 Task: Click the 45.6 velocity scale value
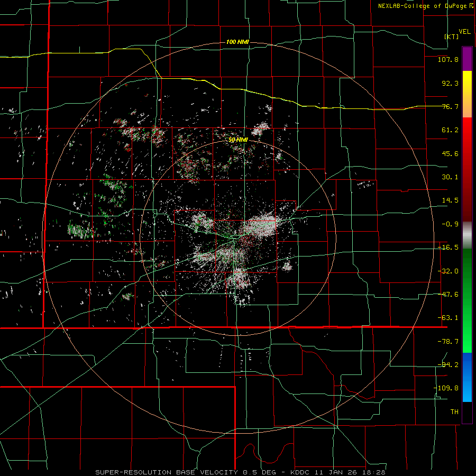click(x=450, y=153)
